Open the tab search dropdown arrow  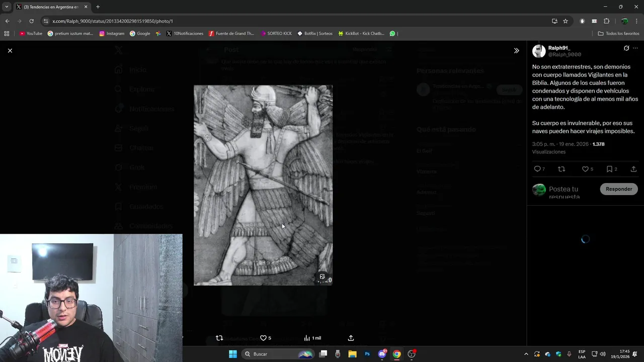click(6, 7)
